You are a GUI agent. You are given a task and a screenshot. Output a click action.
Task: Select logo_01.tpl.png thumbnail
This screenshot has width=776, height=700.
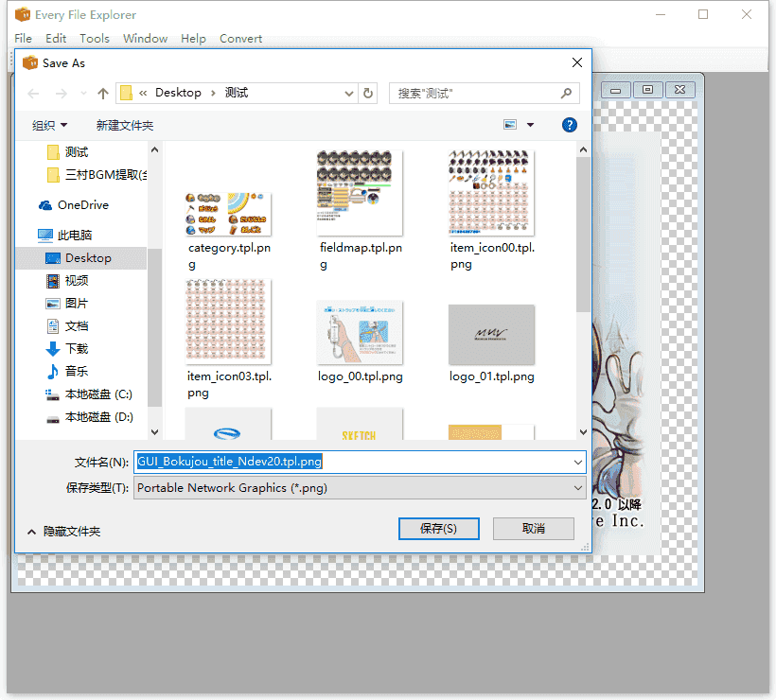491,335
